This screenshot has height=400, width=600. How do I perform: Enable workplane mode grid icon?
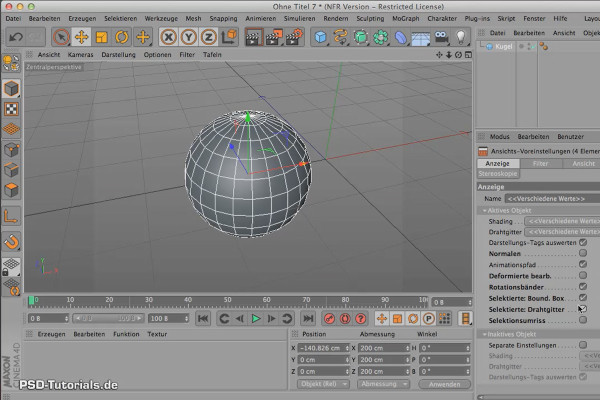point(11,129)
